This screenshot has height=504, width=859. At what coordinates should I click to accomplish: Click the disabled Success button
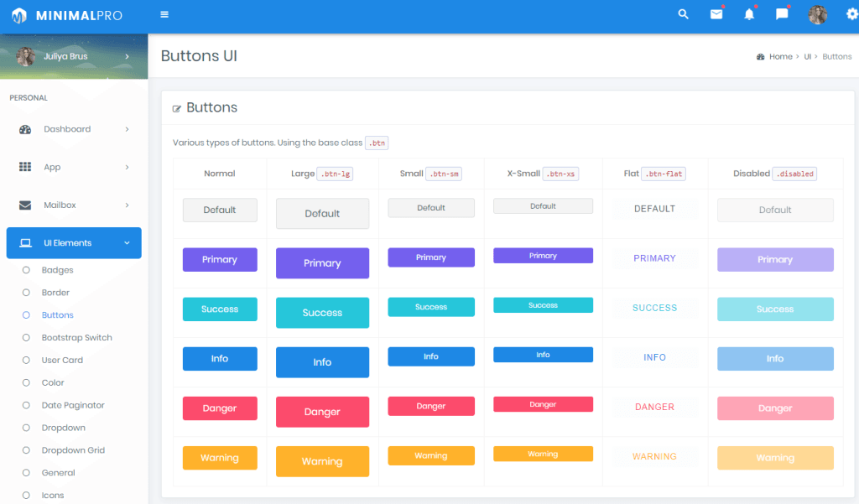[775, 309]
